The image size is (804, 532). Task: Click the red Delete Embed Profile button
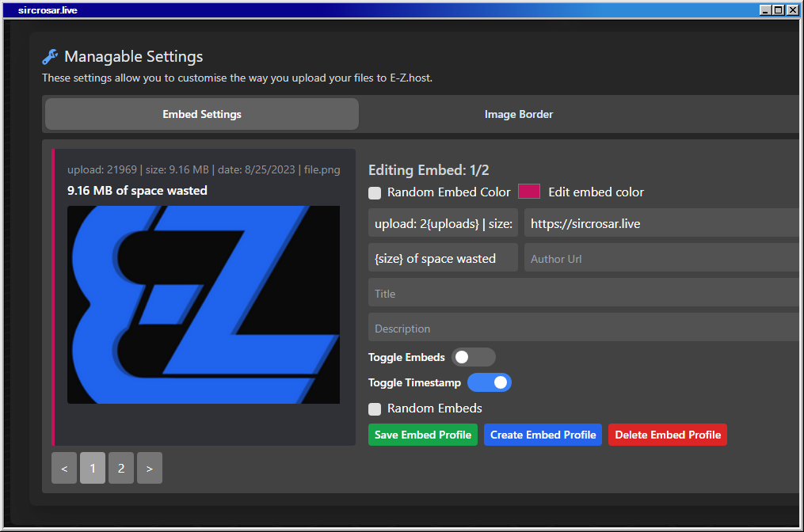coord(668,435)
